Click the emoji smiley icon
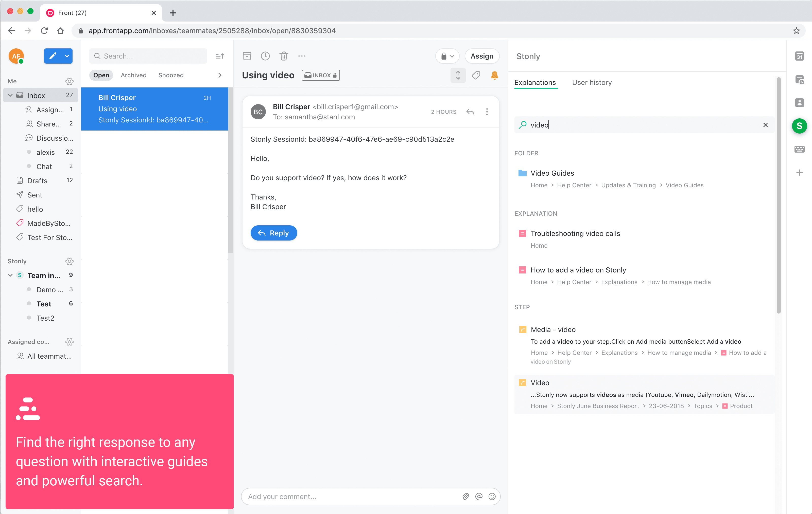Screen dimensions: 812x514 pos(492,496)
